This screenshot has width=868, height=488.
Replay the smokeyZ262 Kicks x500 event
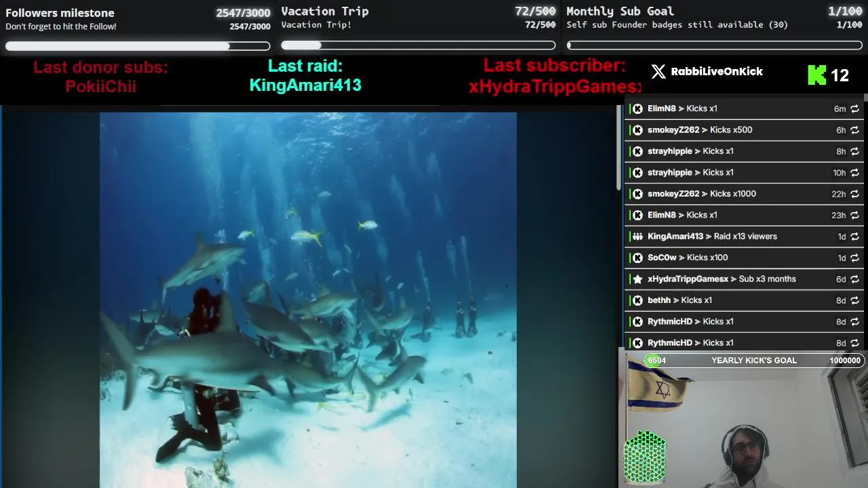(x=854, y=130)
